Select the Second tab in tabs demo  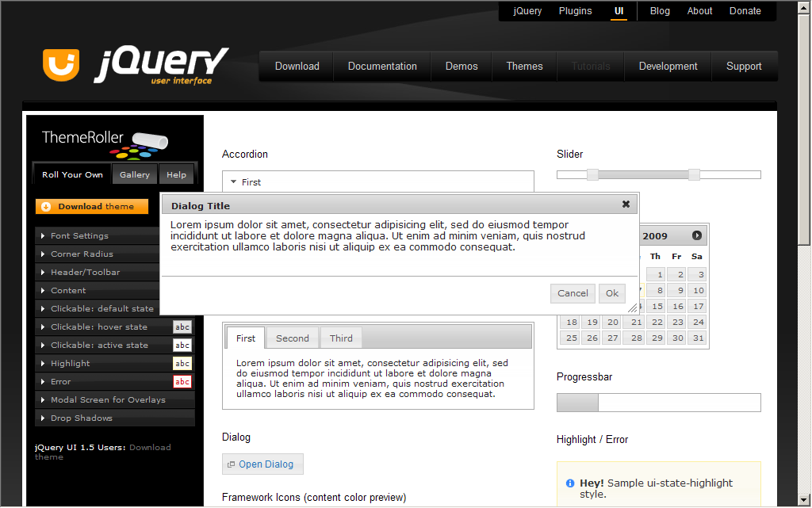293,338
